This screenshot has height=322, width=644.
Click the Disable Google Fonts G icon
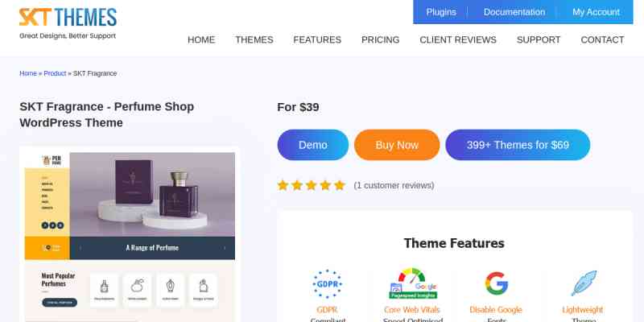(496, 283)
